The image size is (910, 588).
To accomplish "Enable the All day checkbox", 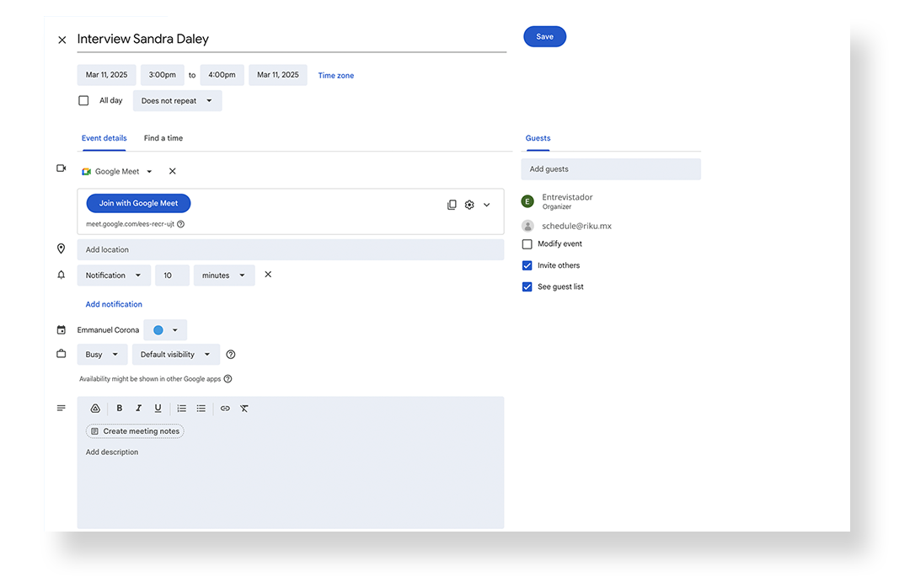I will (83, 100).
